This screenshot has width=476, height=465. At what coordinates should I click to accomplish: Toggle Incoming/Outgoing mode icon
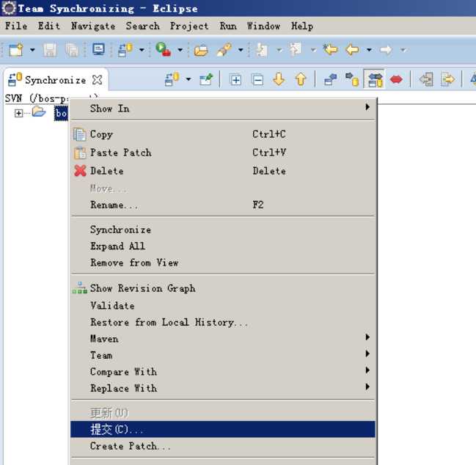[375, 79]
